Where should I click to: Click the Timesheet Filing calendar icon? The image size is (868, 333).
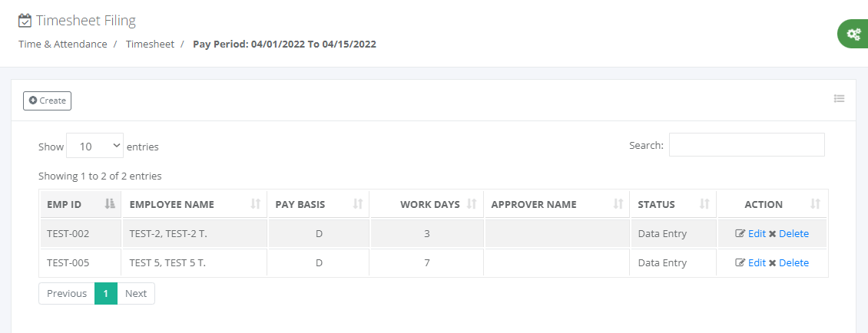pyautogui.click(x=25, y=21)
